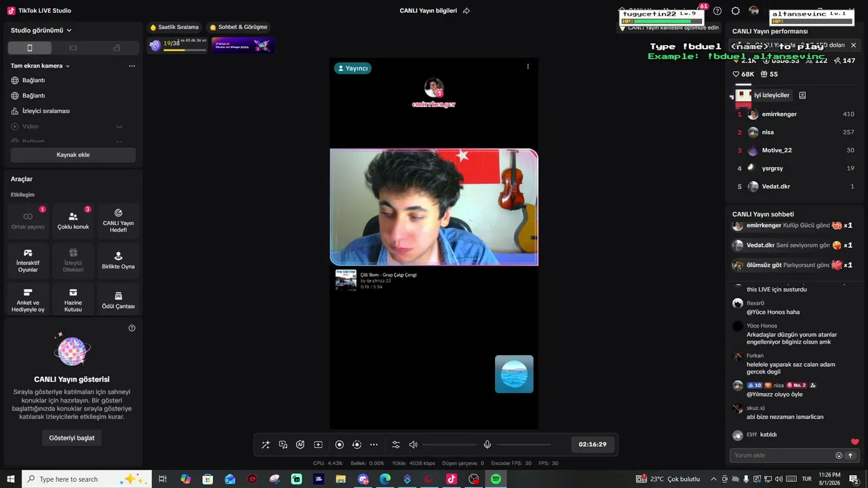Open the Ödül Çantası tool
The height and width of the screenshot is (488, 868).
click(x=118, y=300)
